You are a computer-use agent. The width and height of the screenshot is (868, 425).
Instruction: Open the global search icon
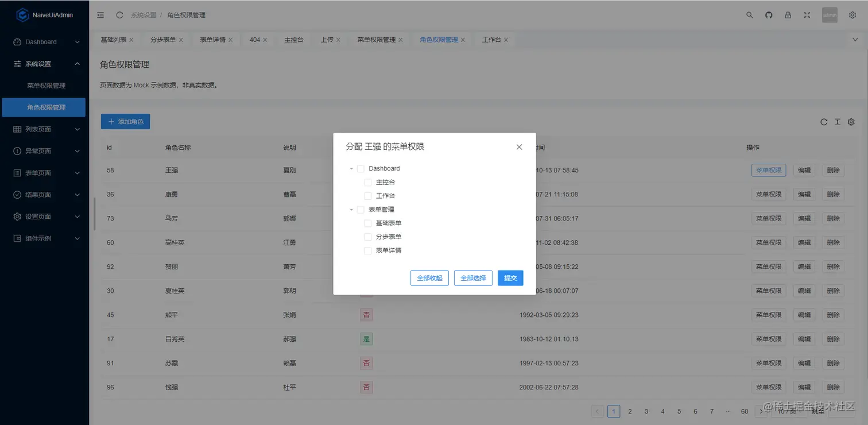pos(750,15)
